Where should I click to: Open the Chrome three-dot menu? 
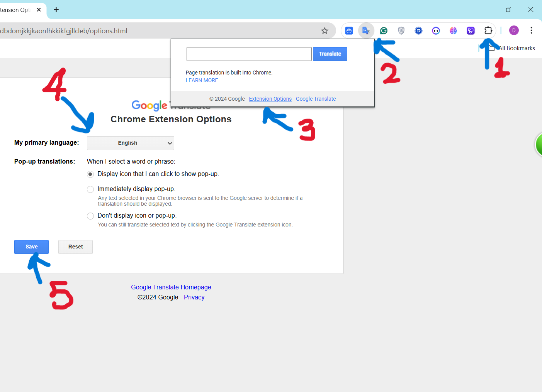pyautogui.click(x=531, y=30)
